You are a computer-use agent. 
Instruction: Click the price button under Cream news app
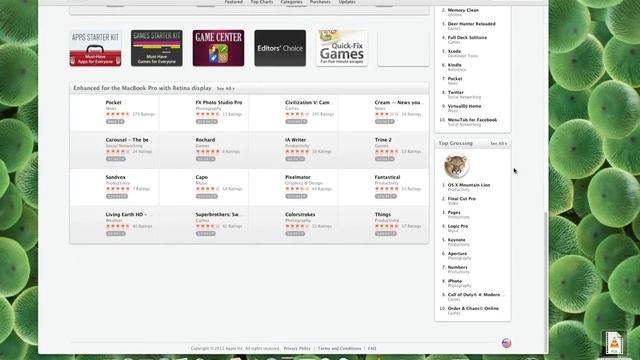[x=384, y=122]
